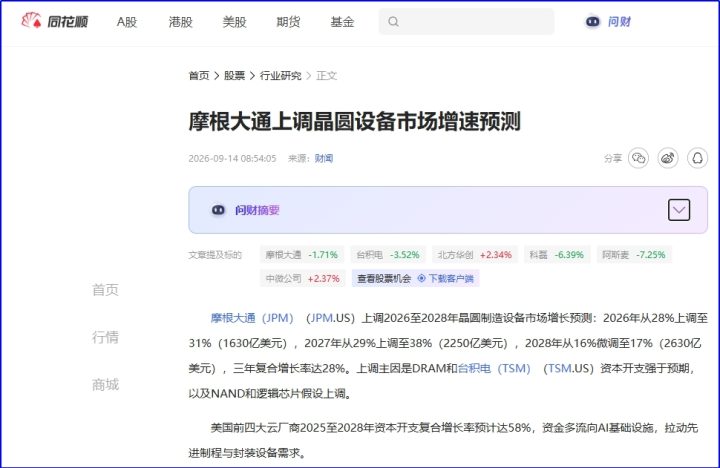The image size is (720, 468).
Task: Open 台积电 (TSM) link in article
Action: [494, 368]
